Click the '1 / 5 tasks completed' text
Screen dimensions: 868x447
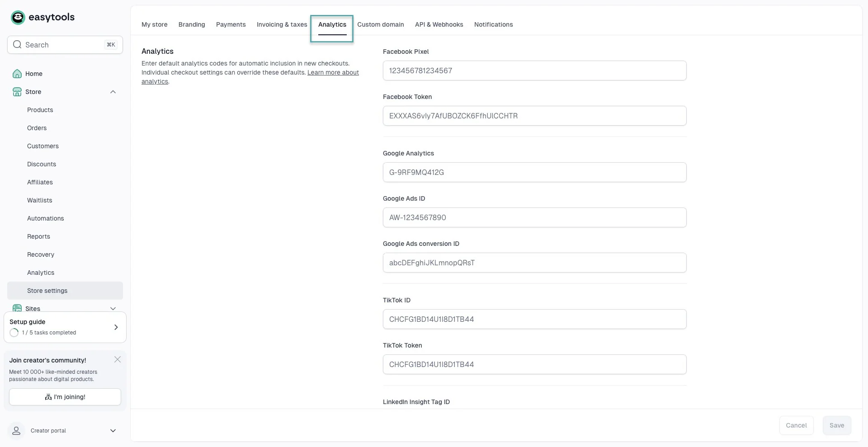pos(49,333)
